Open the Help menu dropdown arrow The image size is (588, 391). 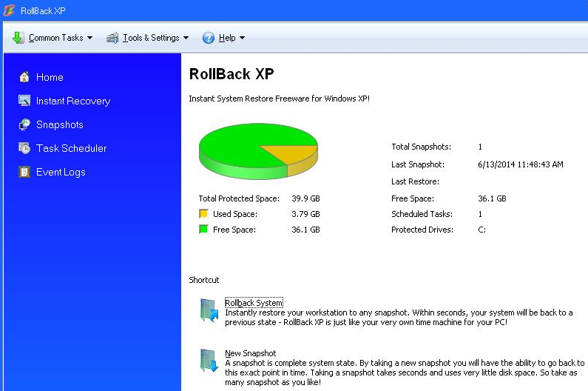pyautogui.click(x=243, y=39)
